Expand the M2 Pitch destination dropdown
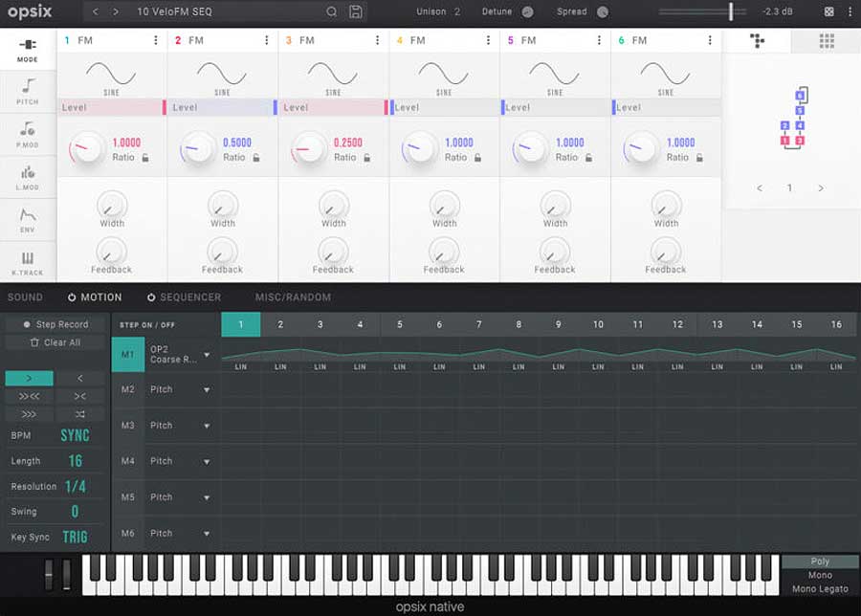 (207, 390)
